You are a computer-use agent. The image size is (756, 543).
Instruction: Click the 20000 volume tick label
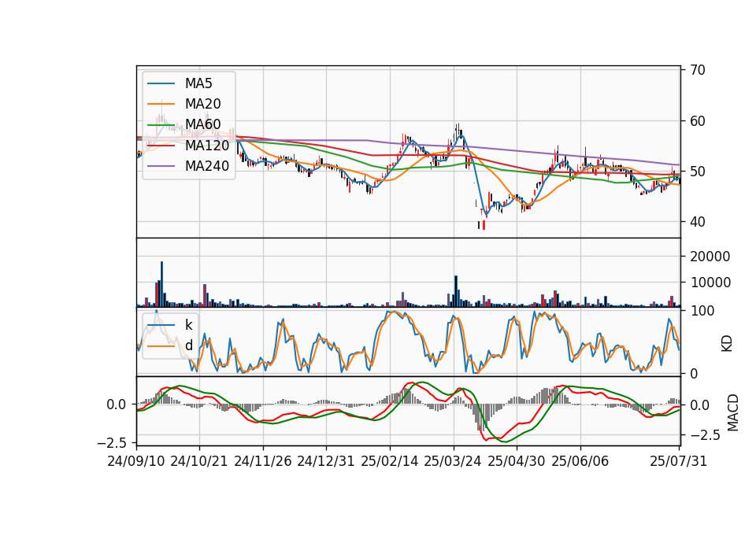tap(710, 257)
